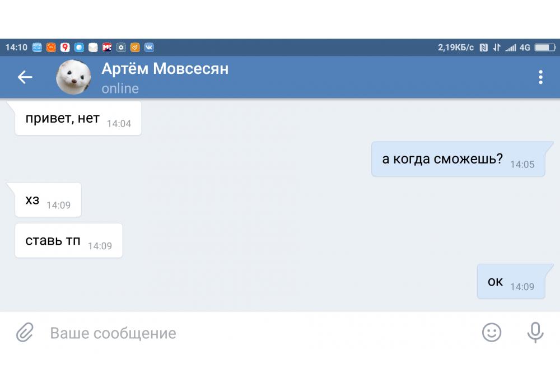Click the paperclip attachment icon
Image resolution: width=560 pixels, height=392 pixels.
[x=25, y=333]
